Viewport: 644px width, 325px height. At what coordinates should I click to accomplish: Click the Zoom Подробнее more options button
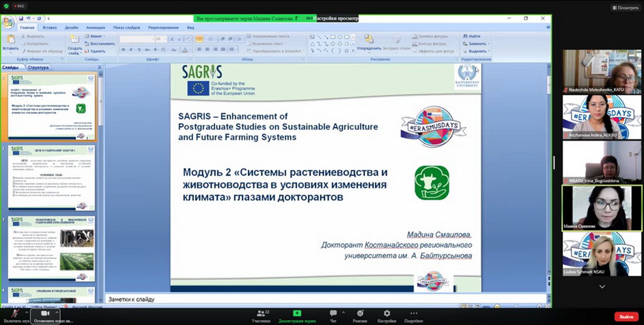pos(413,316)
